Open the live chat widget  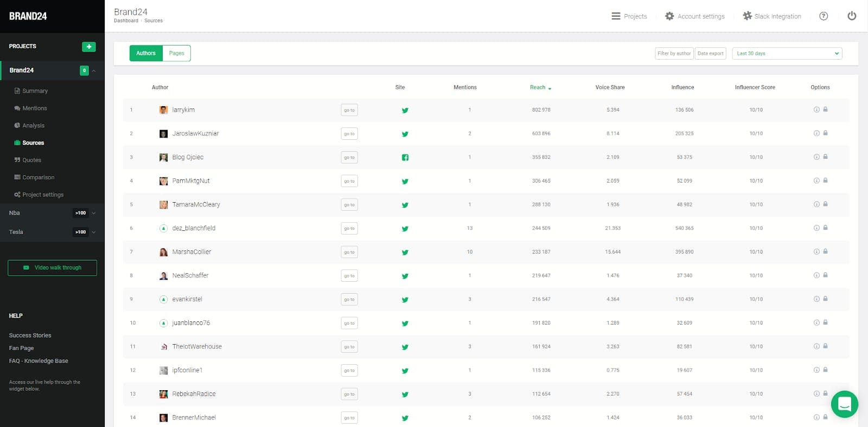845,404
